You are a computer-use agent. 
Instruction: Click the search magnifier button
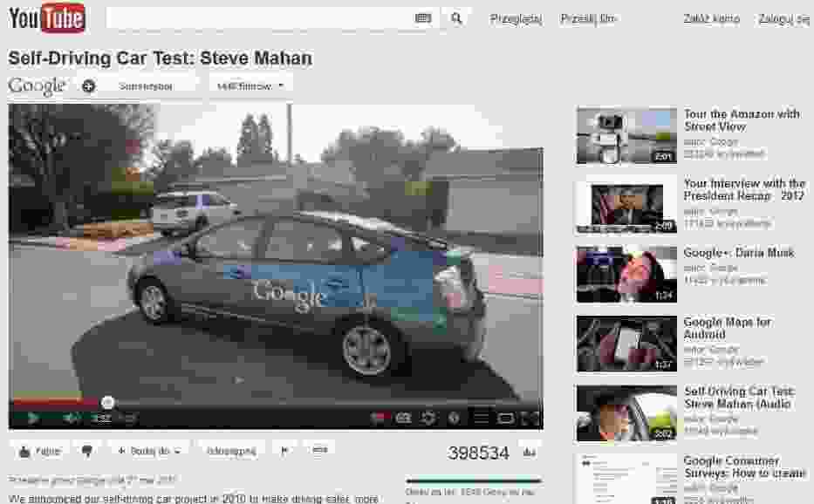pyautogui.click(x=456, y=18)
